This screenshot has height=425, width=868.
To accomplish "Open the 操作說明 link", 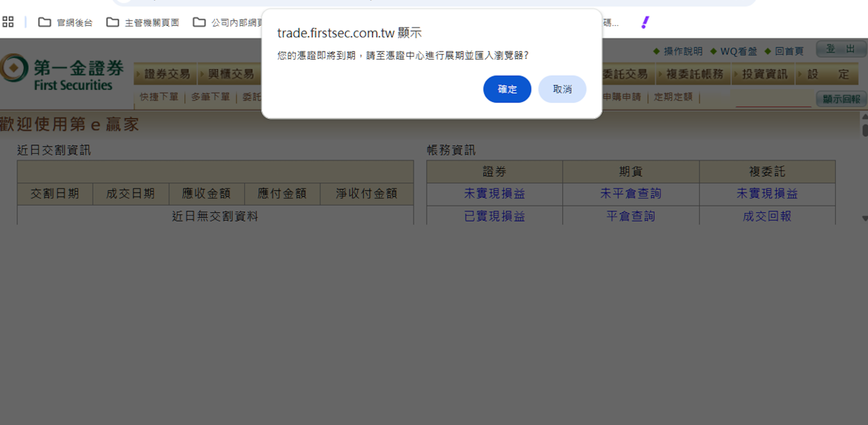I will (x=683, y=51).
